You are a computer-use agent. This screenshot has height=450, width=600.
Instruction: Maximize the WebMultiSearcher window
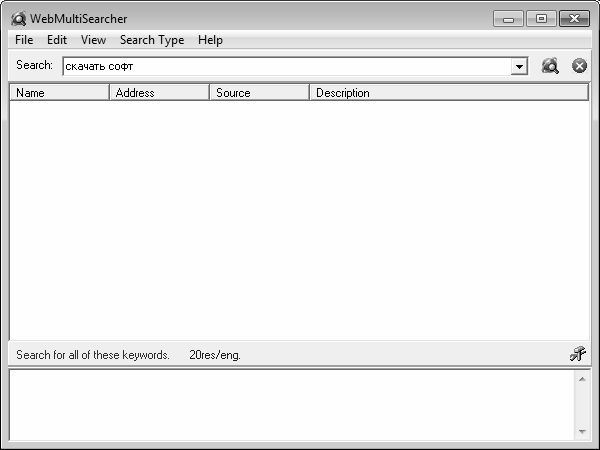tap(541, 18)
